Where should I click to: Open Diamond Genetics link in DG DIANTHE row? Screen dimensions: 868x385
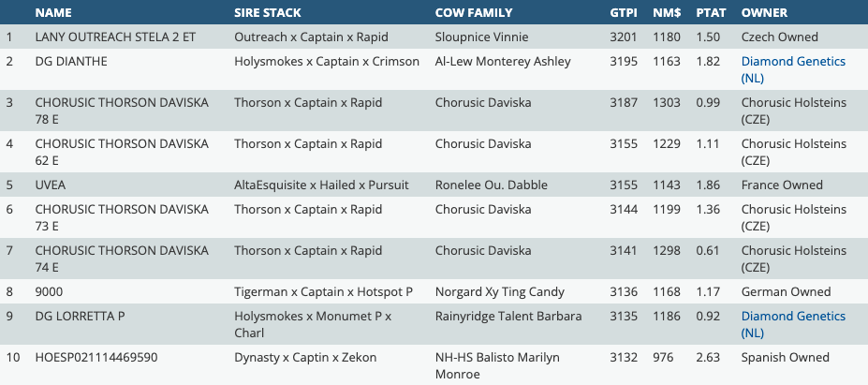click(792, 69)
